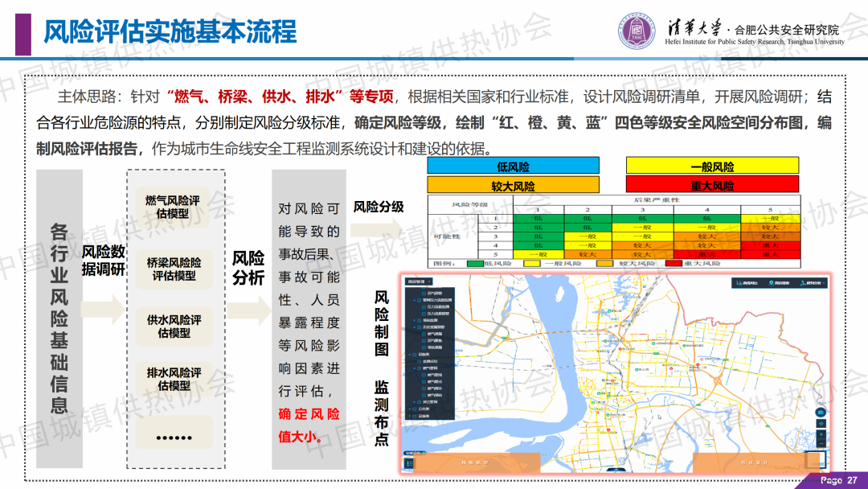Open the 图层管理 layer dropdown

(x=419, y=281)
